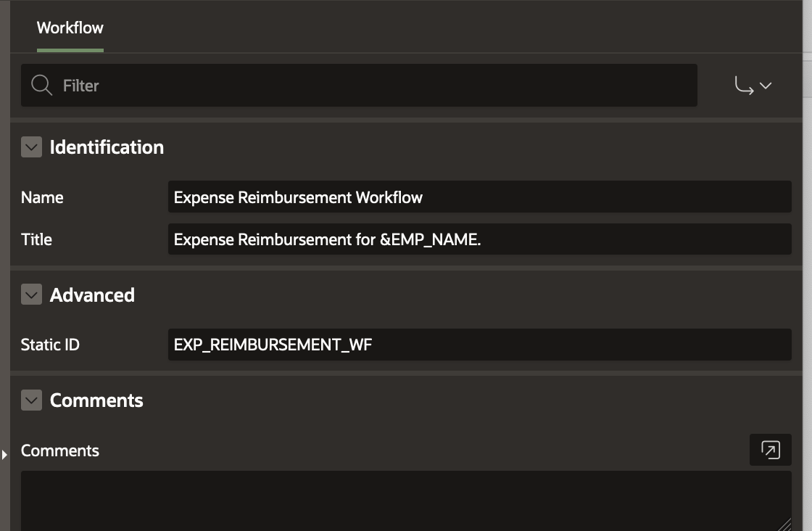Collapse the Advanced section

(31, 295)
